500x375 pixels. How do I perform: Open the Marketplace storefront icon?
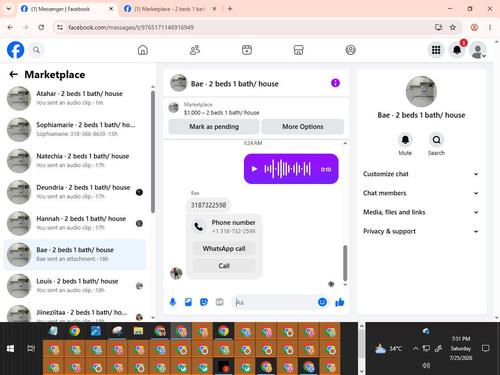tap(298, 50)
